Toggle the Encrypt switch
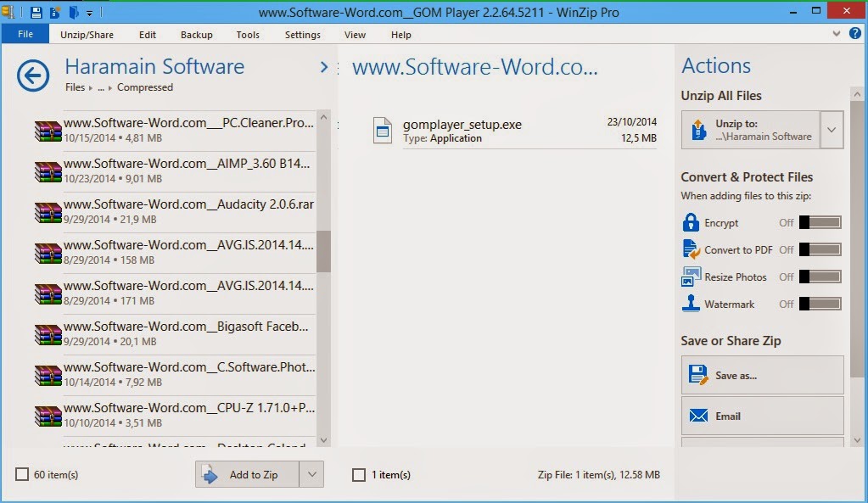Screen dimensions: 868x503 click(x=820, y=222)
